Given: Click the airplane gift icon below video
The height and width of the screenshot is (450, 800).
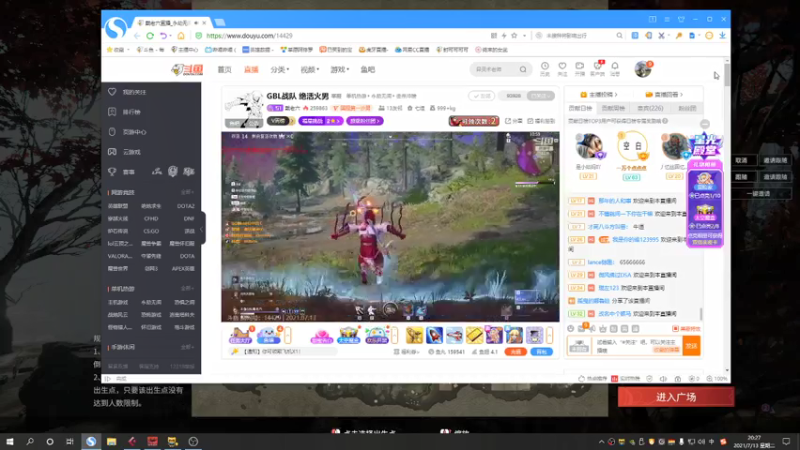Looking at the screenshot, I should coord(454,335).
